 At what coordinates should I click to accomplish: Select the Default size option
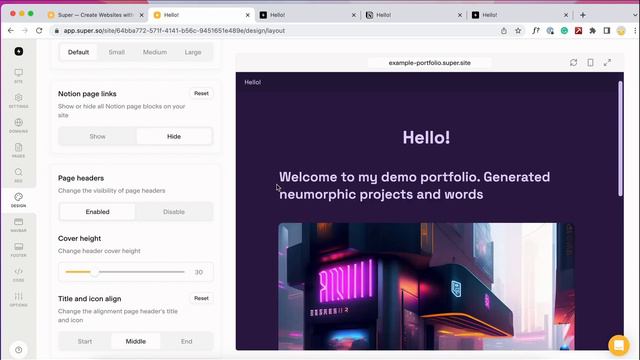78,52
